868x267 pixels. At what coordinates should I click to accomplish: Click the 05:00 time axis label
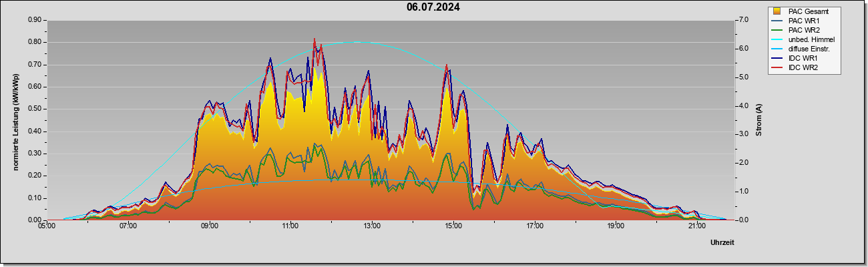tap(47, 227)
